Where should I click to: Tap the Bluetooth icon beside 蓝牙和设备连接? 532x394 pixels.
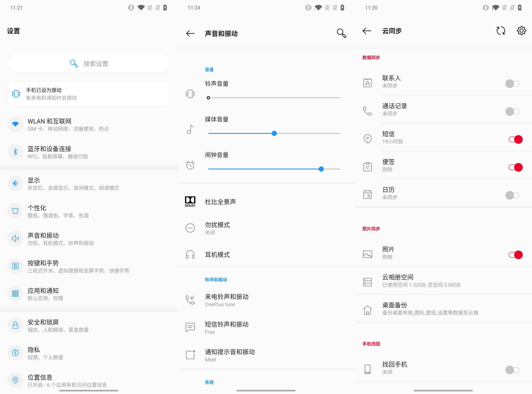point(15,152)
